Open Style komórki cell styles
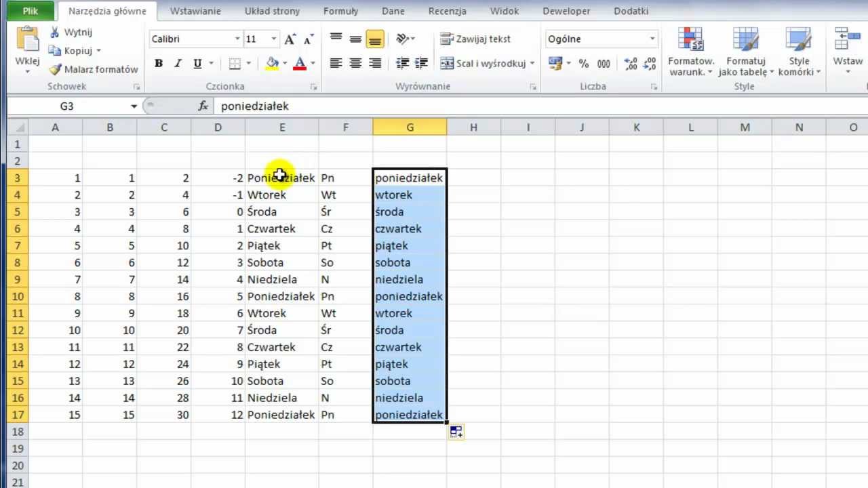Image resolution: width=868 pixels, height=488 pixels. [800, 52]
